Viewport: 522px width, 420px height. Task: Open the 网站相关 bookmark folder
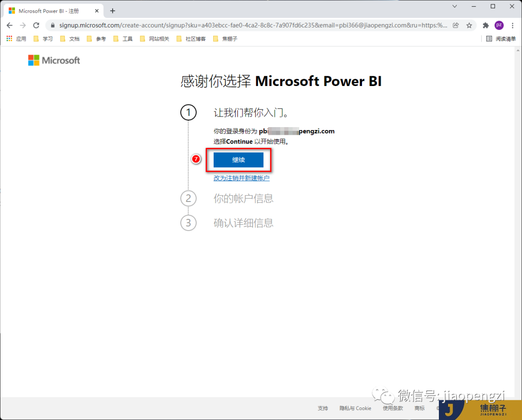tap(155, 39)
